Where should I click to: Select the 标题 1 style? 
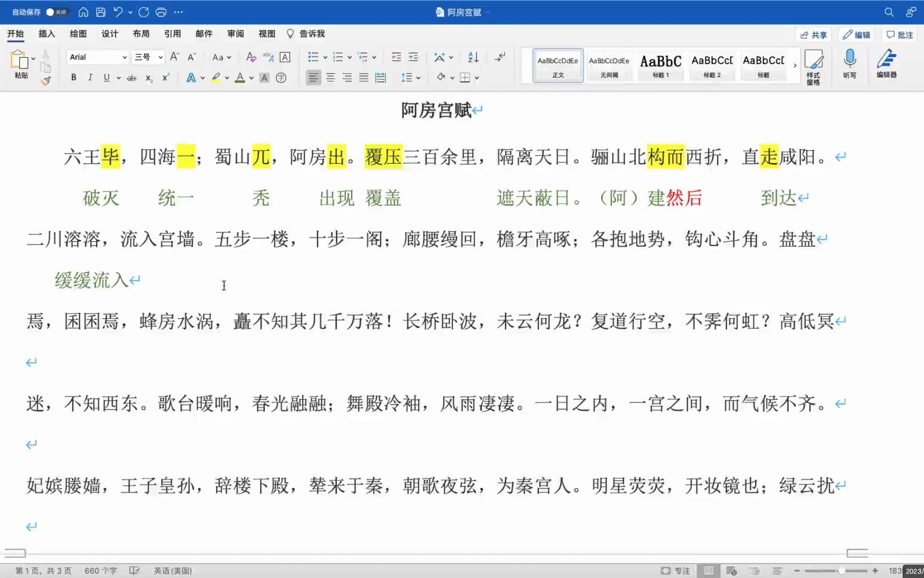click(x=661, y=66)
